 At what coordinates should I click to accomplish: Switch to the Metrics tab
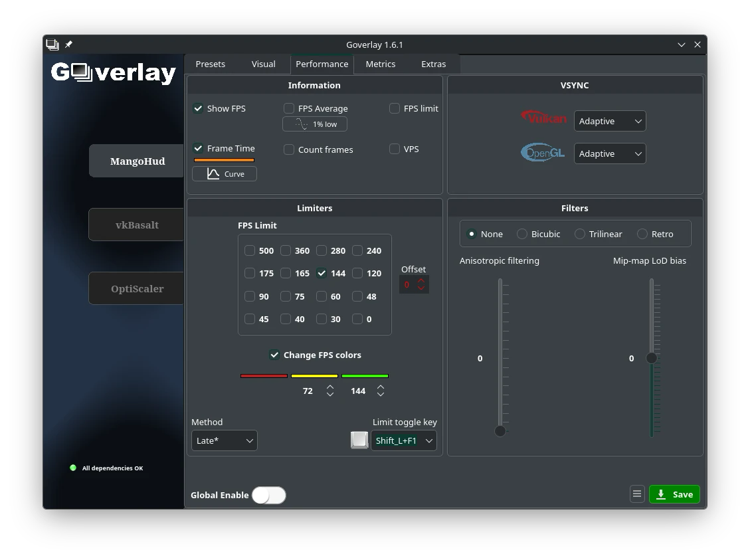coord(380,64)
